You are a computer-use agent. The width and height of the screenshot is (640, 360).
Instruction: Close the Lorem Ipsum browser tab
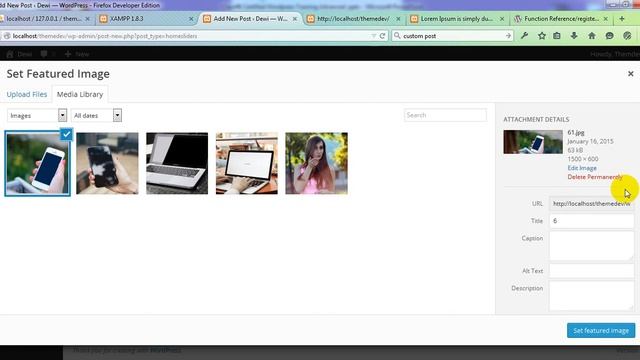click(x=502, y=19)
